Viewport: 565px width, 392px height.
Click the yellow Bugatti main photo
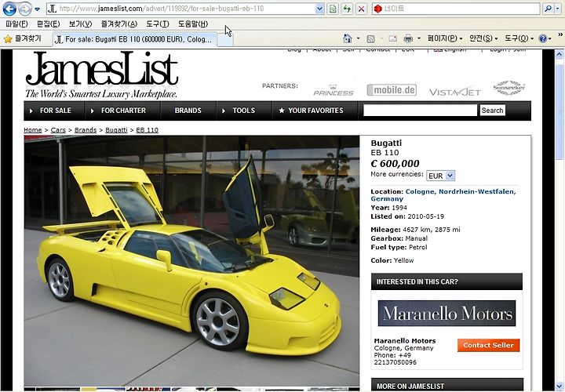191,261
